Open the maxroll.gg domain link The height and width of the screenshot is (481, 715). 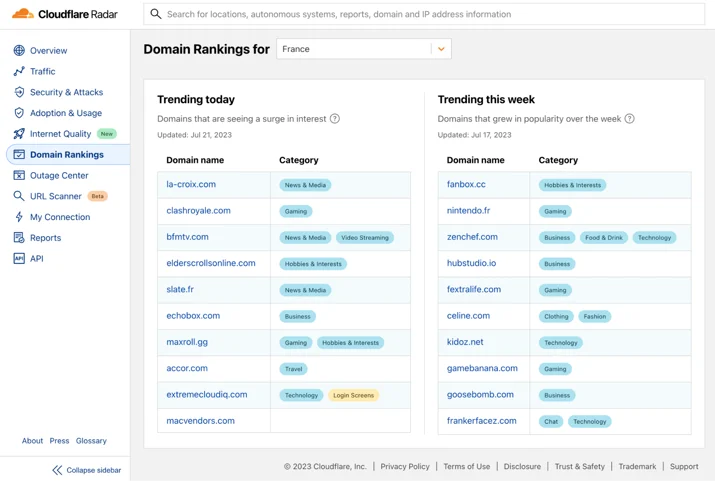(187, 342)
